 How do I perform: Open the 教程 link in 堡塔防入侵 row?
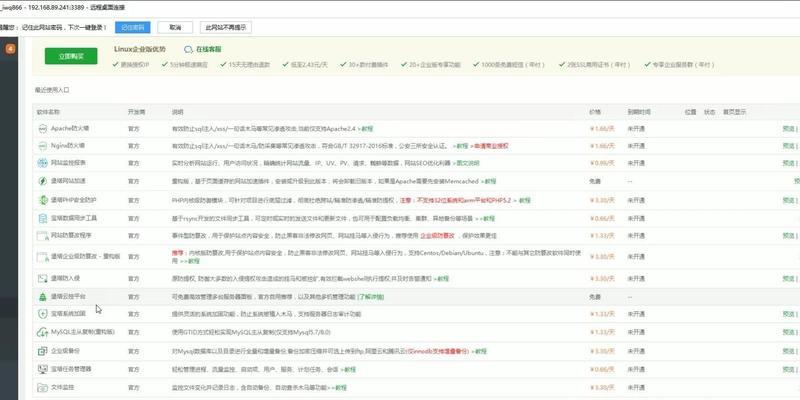441,279
